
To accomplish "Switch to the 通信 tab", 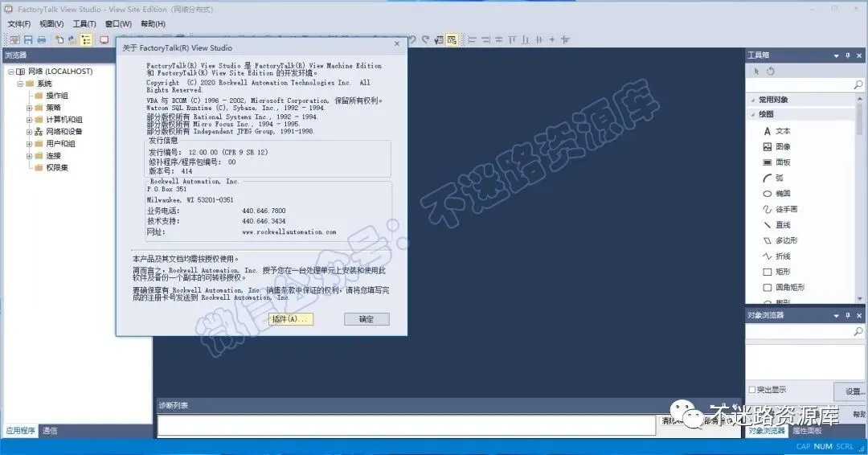I will [x=50, y=431].
